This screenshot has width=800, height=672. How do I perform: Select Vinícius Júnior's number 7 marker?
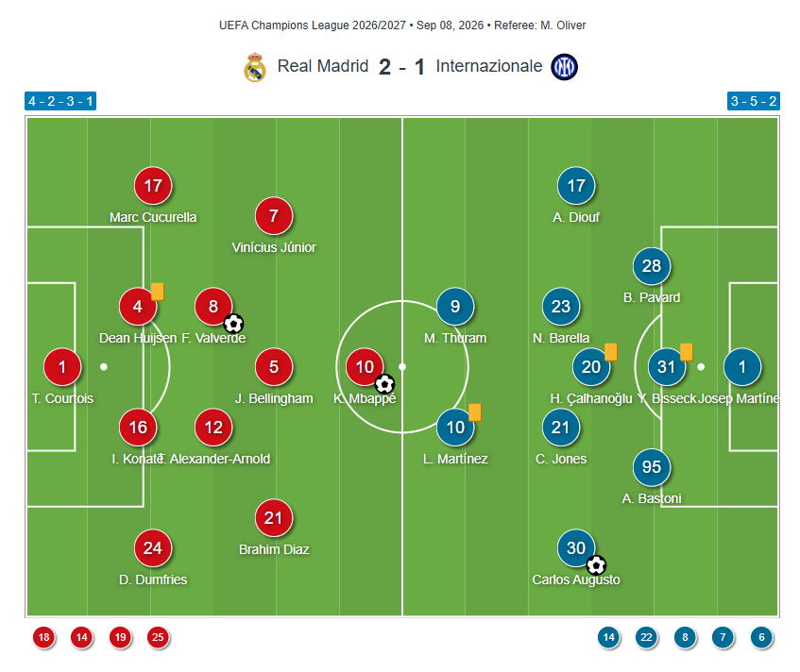coord(274,216)
